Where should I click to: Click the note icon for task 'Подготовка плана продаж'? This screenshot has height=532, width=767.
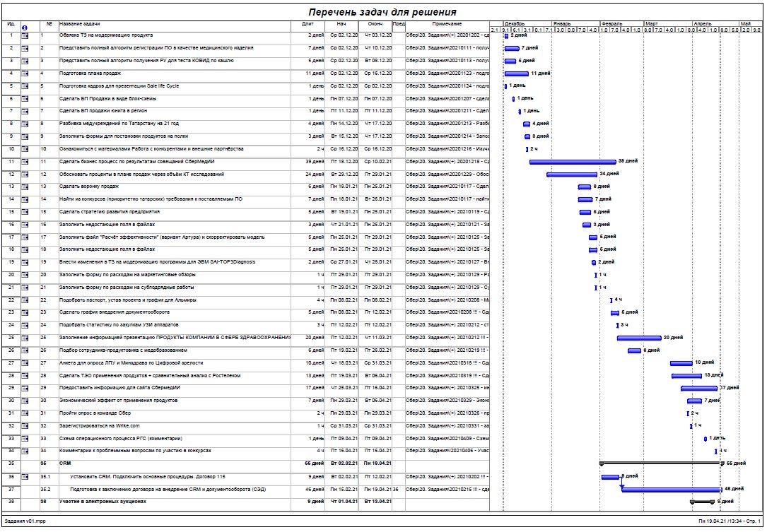coord(25,74)
